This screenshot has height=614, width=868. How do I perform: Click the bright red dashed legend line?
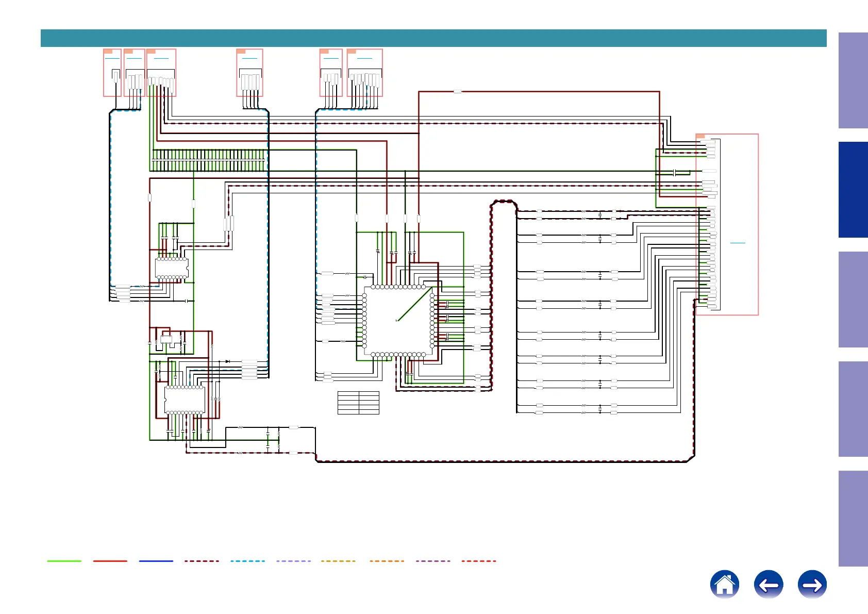(479, 561)
